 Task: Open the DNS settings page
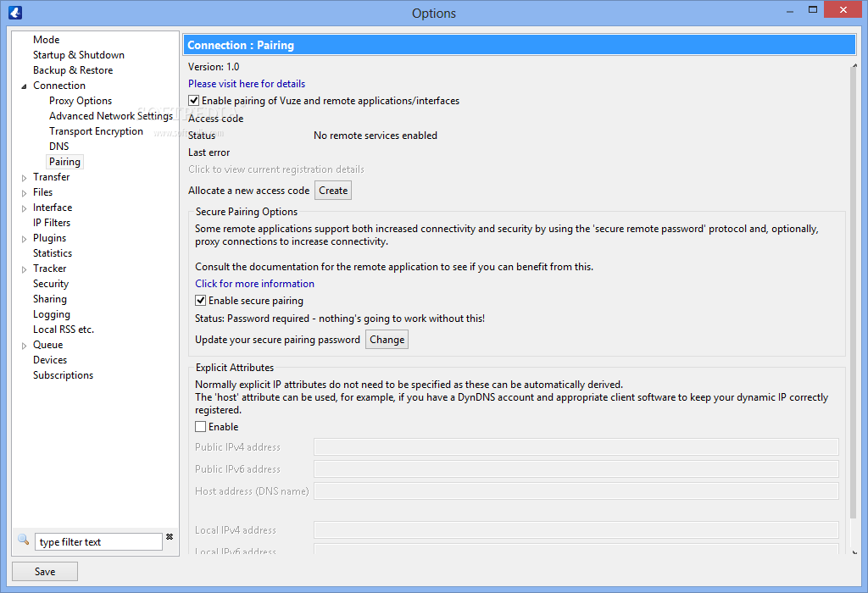(x=58, y=146)
